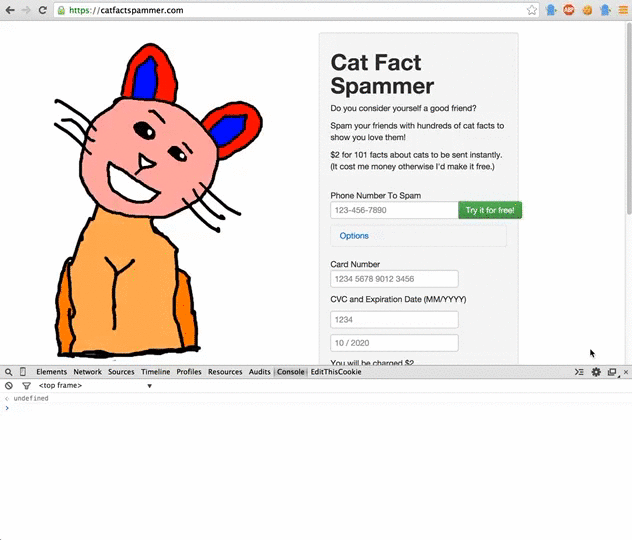Select the Console tab
Screen dimensions: 632x540
coord(291,372)
